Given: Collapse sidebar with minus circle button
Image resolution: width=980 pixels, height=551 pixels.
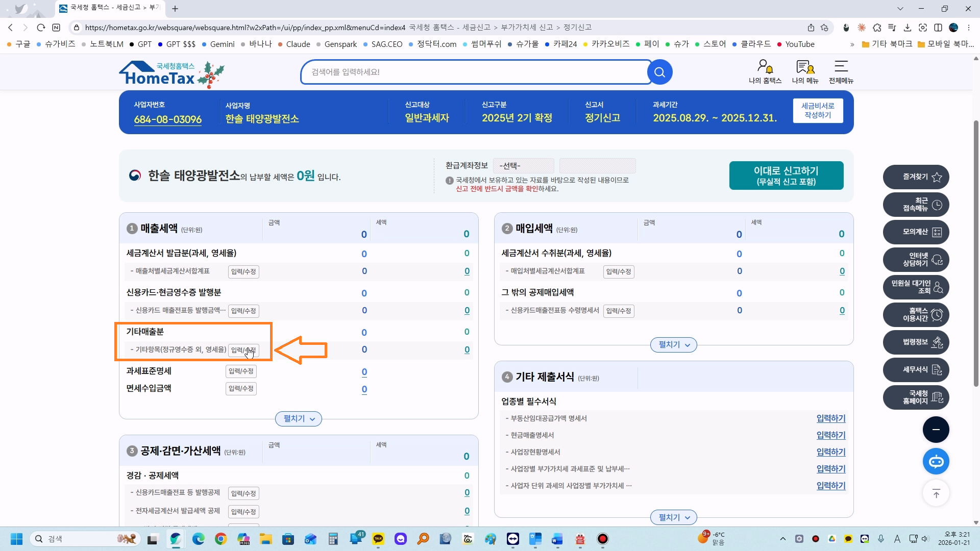Looking at the screenshot, I should click(x=936, y=430).
